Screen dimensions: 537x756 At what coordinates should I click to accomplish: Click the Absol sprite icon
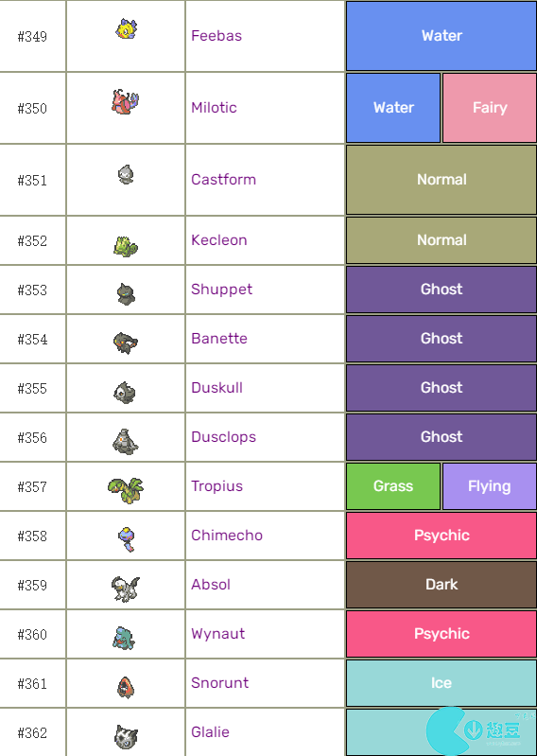click(125, 589)
